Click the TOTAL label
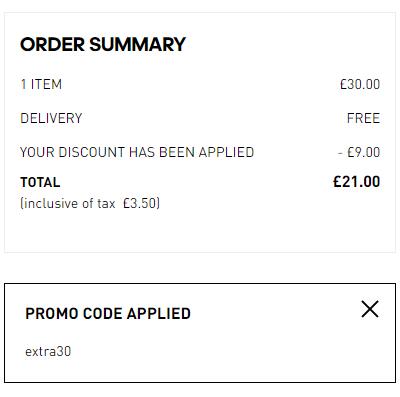Viewport: 400px width, 397px height. 40,182
